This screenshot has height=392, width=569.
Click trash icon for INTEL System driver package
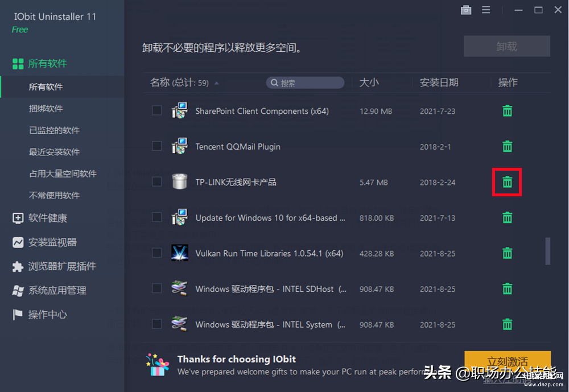tap(508, 324)
